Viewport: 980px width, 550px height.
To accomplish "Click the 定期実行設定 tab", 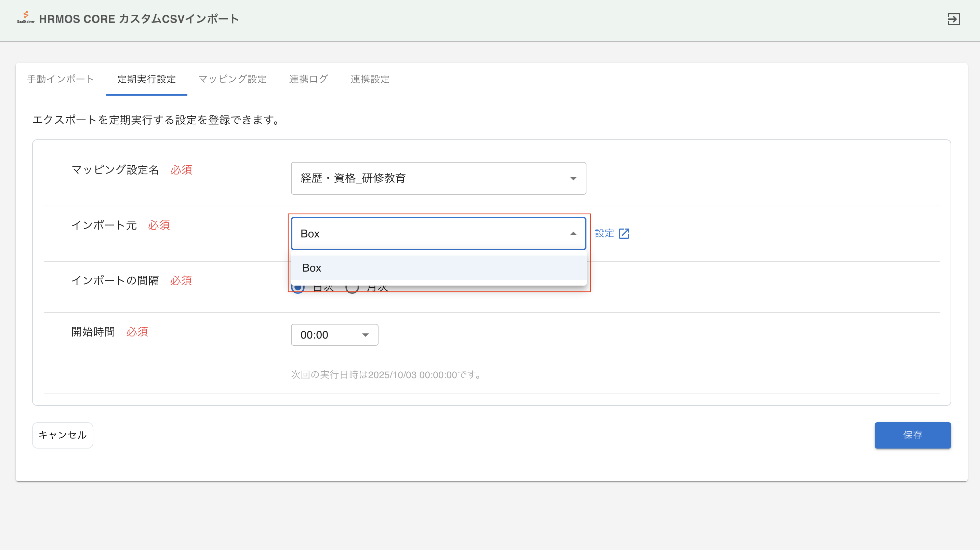I will 146,79.
